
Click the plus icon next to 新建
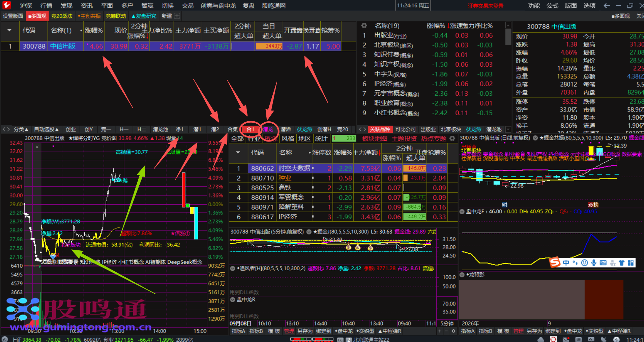[x=177, y=16]
